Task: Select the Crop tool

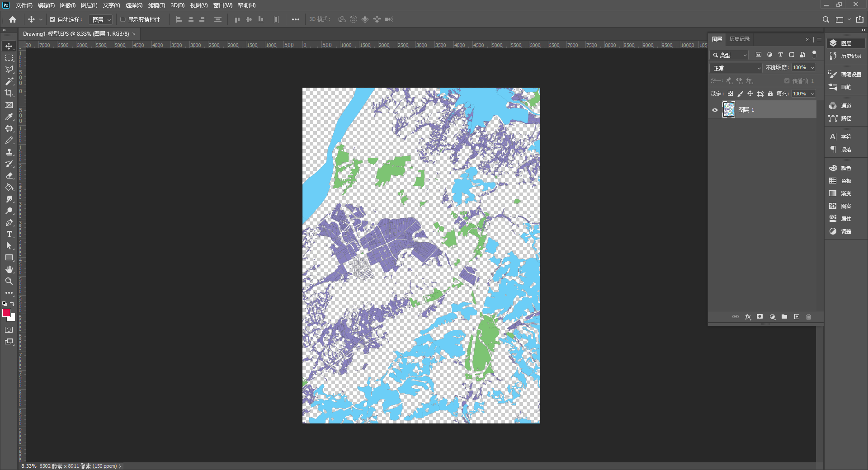Action: click(x=9, y=93)
